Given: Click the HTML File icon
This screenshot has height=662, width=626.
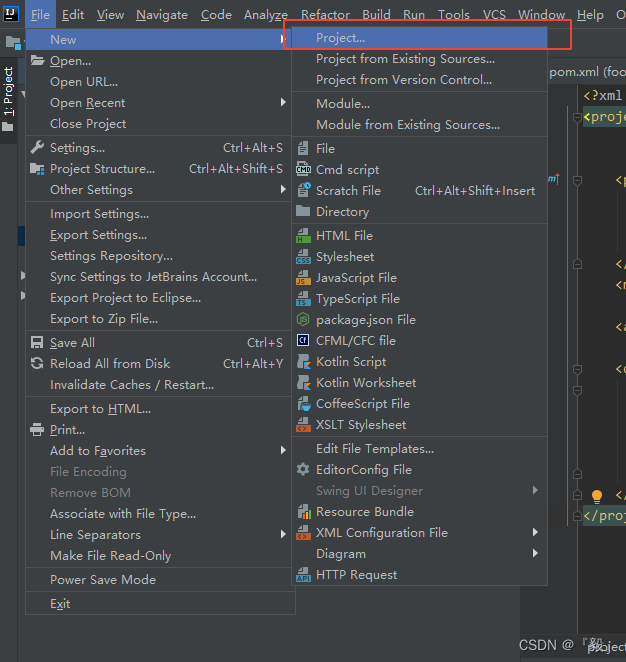Looking at the screenshot, I should 303,236.
